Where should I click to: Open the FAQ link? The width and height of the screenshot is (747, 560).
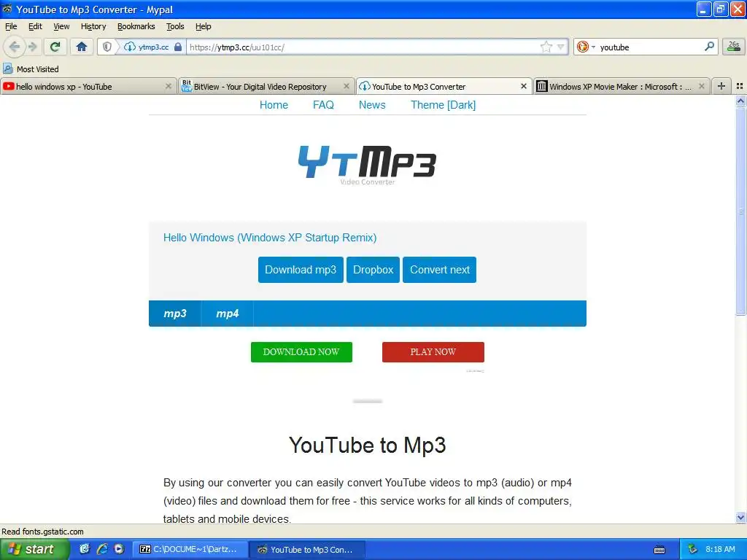click(323, 105)
